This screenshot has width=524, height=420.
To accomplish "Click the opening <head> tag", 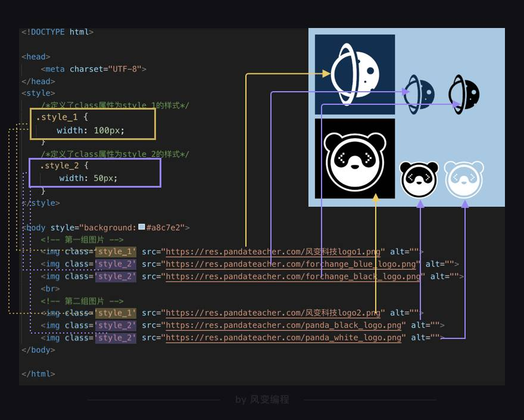I will (x=36, y=57).
